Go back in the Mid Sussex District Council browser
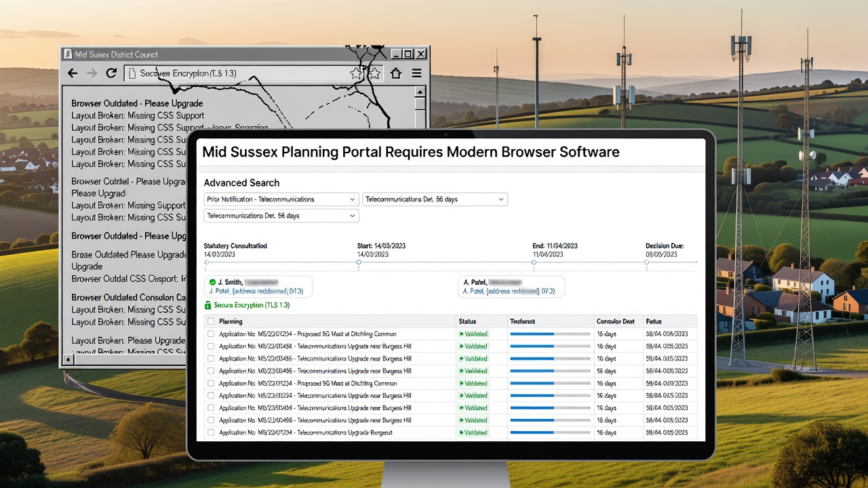Image resolution: width=868 pixels, height=488 pixels. pos(73,73)
